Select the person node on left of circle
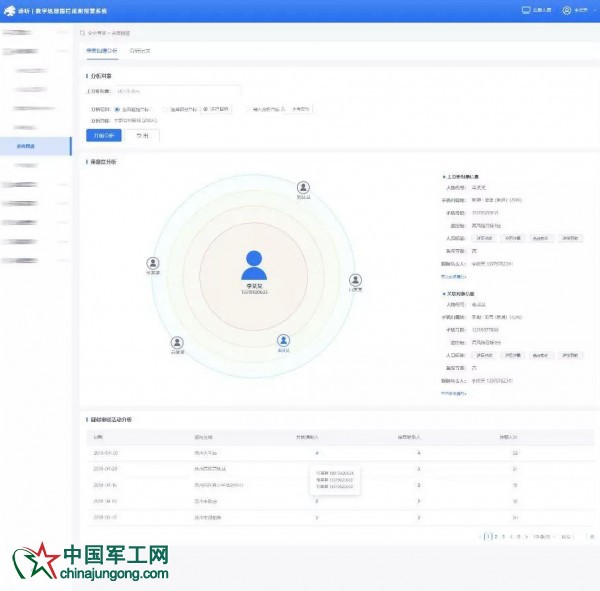This screenshot has width=600, height=591. point(153,263)
